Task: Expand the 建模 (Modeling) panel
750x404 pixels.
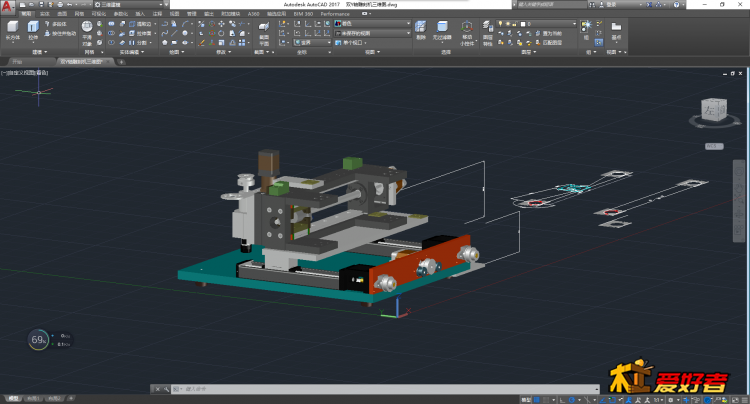Action: coord(39,52)
